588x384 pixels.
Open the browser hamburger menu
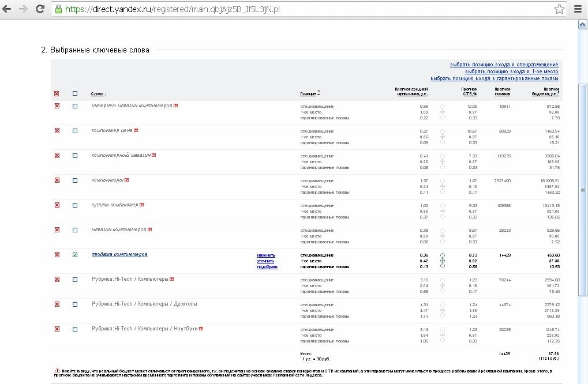(x=578, y=9)
